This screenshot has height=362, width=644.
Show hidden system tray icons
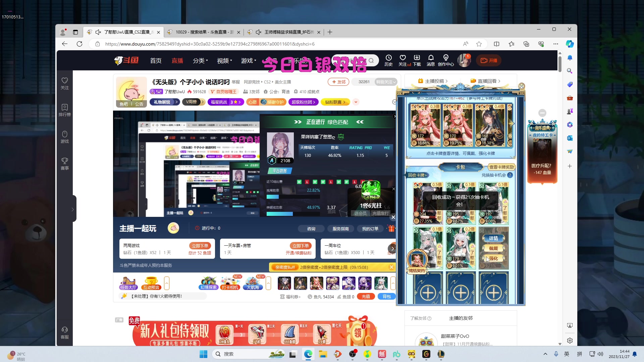click(545, 354)
